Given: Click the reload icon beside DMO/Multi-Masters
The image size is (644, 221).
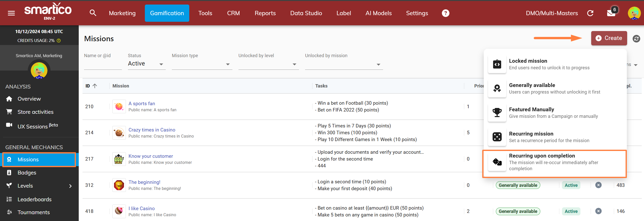Looking at the screenshot, I should [x=590, y=13].
